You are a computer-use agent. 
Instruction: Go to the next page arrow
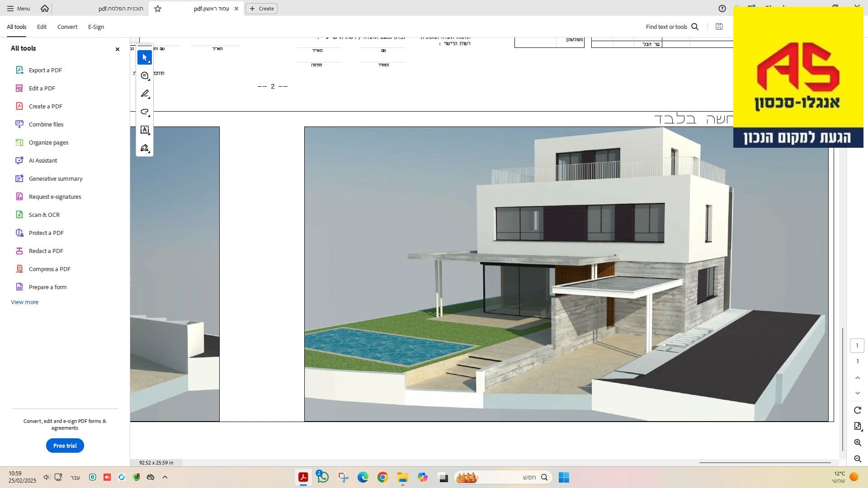click(x=858, y=393)
